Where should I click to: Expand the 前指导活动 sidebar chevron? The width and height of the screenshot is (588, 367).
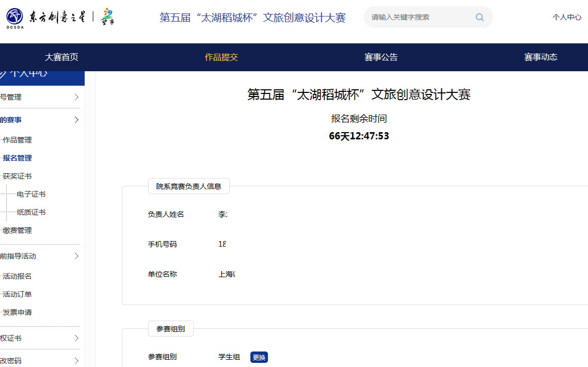[76, 256]
